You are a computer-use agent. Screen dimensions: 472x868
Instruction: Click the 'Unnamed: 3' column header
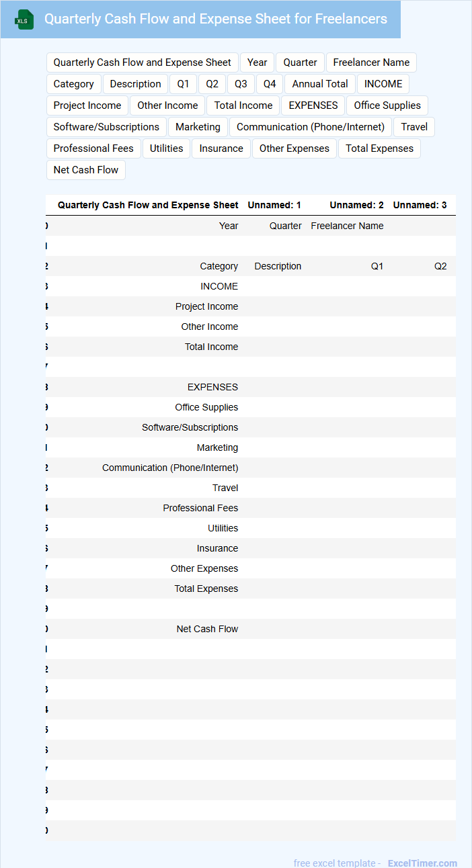(x=420, y=205)
